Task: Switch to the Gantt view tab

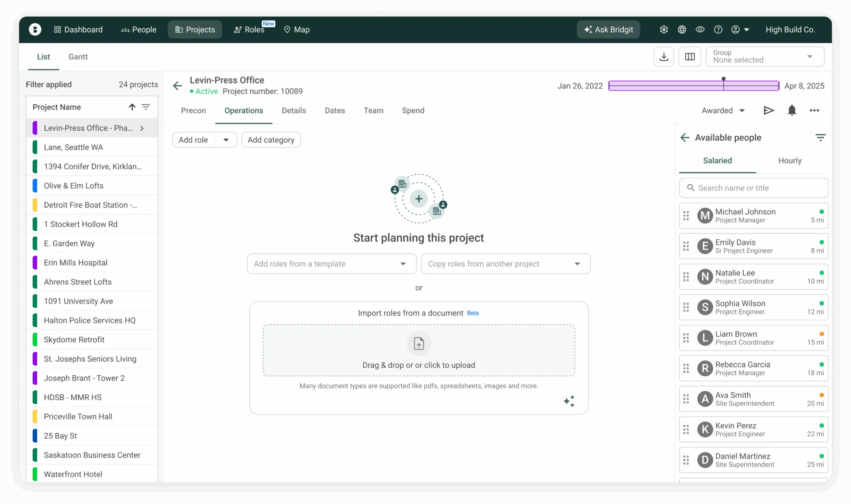Action: click(x=78, y=57)
